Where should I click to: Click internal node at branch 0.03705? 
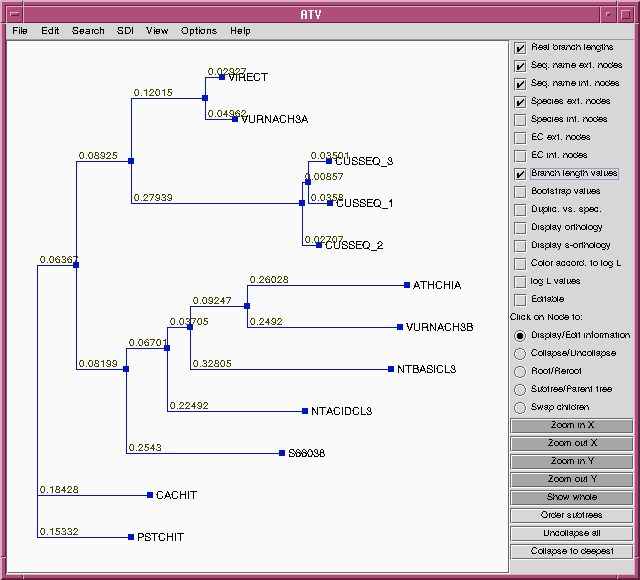(x=190, y=327)
